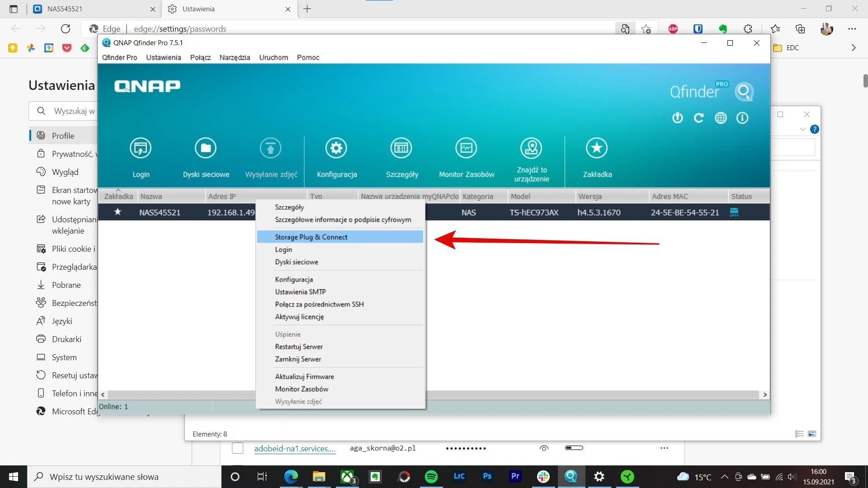868x488 pixels.
Task: Open the Pomoc menu in Qfinder
Action: [x=308, y=57]
